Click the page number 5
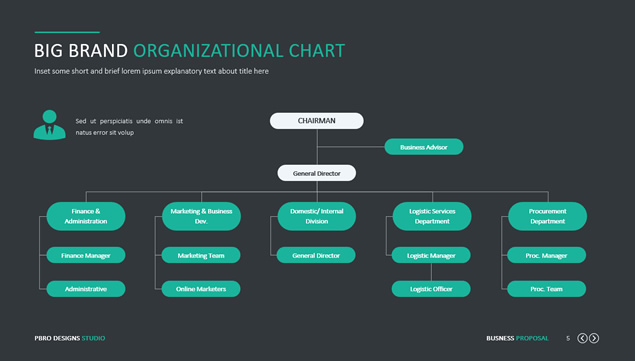 pyautogui.click(x=568, y=338)
